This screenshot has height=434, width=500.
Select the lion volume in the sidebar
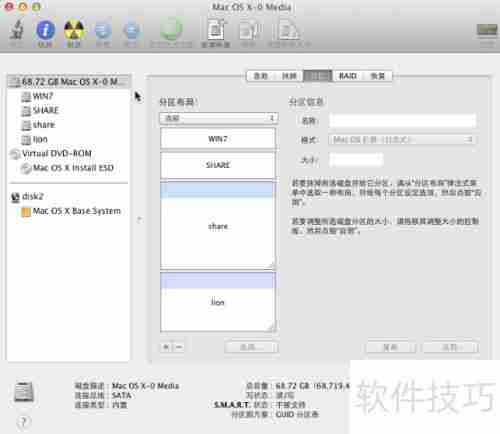pyautogui.click(x=40, y=139)
